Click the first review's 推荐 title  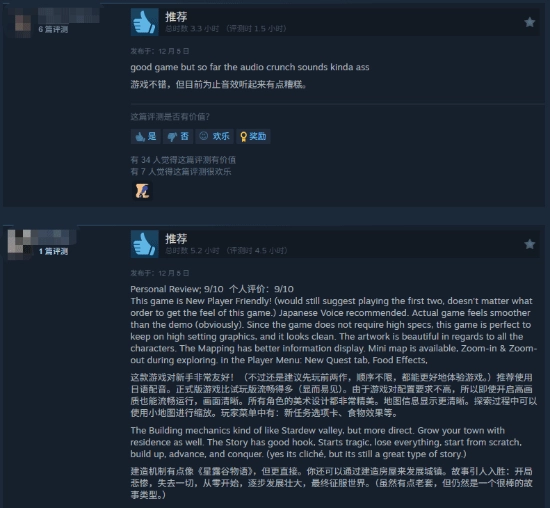[x=176, y=16]
